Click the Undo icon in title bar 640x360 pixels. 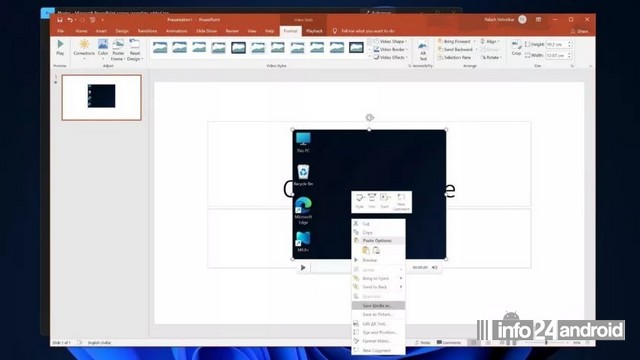(70, 20)
